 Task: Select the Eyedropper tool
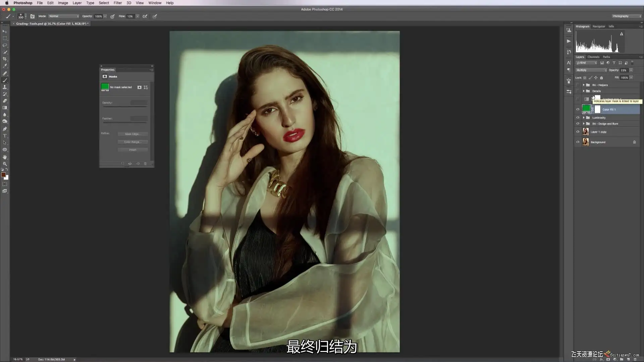pyautogui.click(x=5, y=66)
